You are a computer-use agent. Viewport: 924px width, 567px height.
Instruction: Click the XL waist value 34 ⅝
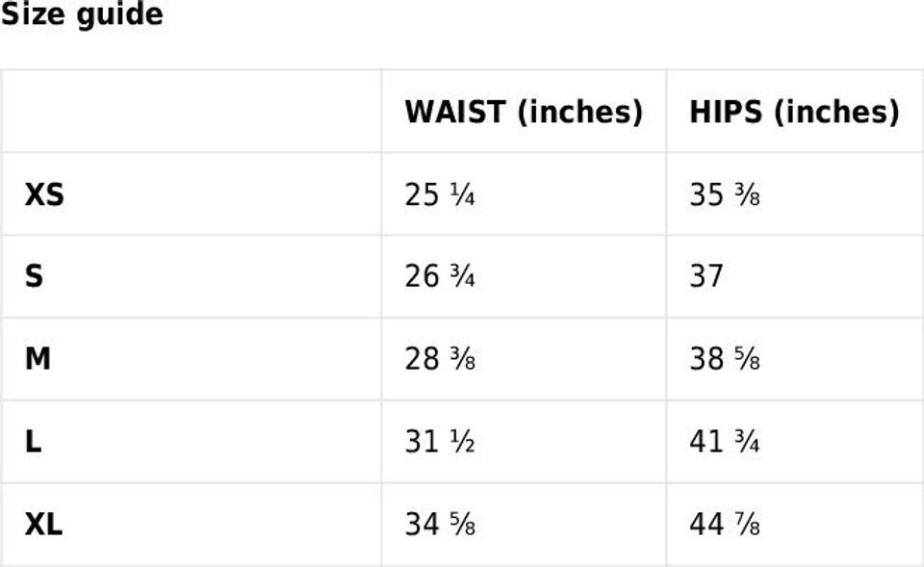point(440,526)
